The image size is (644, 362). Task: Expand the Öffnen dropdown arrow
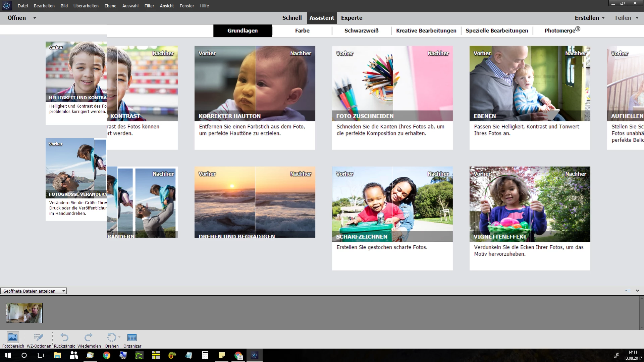point(35,18)
